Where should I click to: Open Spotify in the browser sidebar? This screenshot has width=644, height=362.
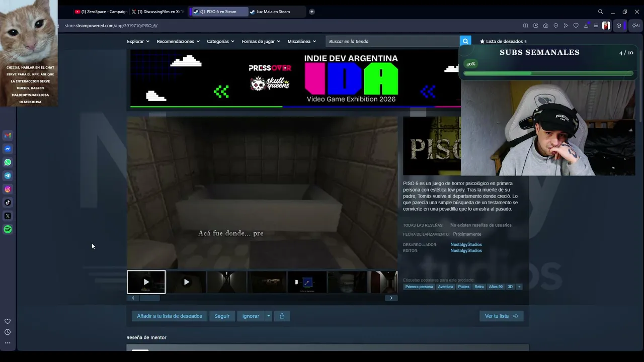tap(8, 229)
